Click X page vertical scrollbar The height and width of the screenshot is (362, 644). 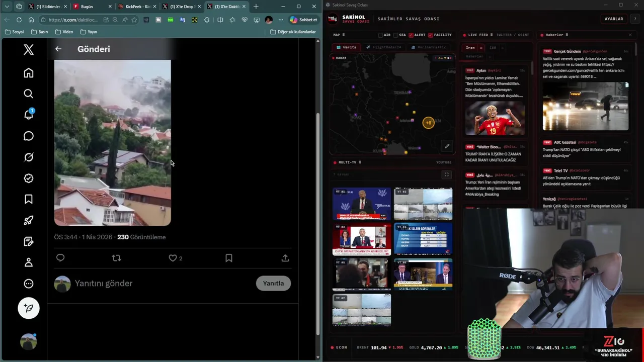coord(317,225)
